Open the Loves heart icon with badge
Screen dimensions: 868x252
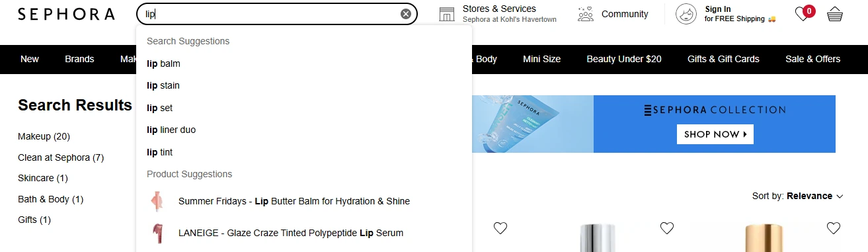point(804,13)
